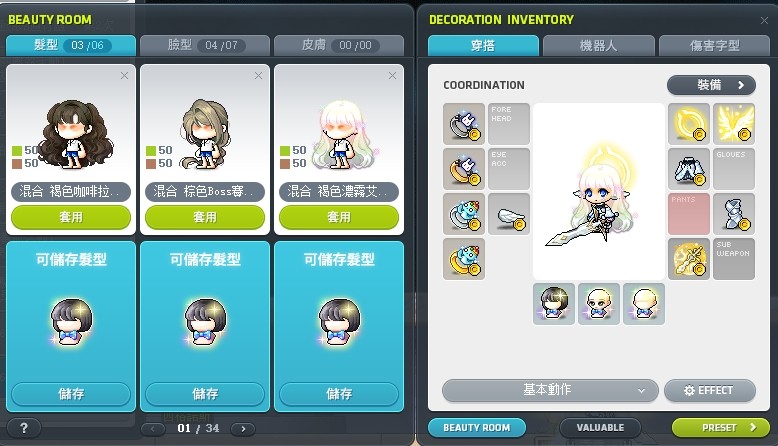Click 儲存 on the first empty hair slot
The image size is (778, 446).
pyautogui.click(x=71, y=394)
